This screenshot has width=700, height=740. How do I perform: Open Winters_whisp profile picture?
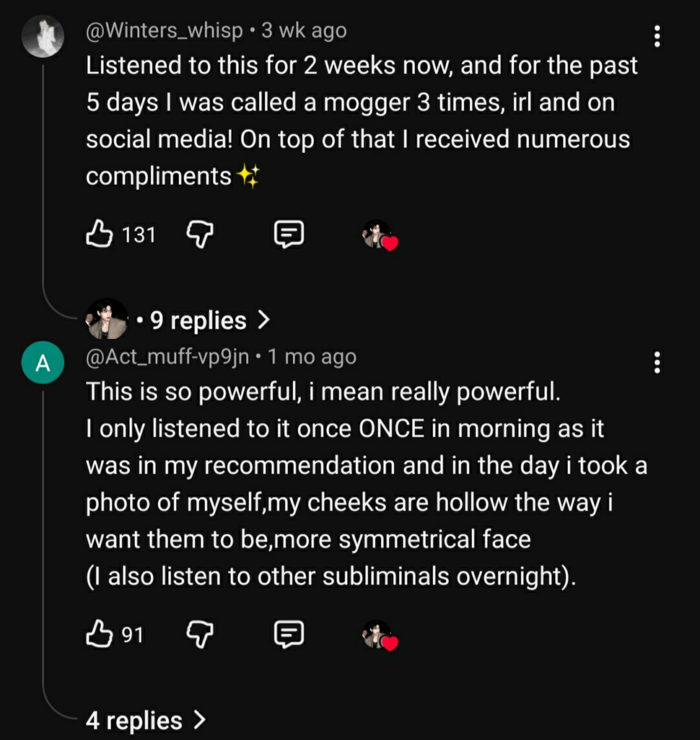click(x=42, y=36)
